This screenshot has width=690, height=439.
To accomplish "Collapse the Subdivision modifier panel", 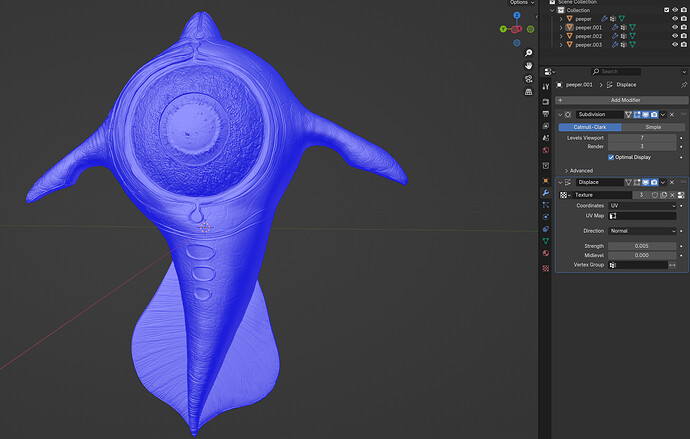I will point(560,114).
